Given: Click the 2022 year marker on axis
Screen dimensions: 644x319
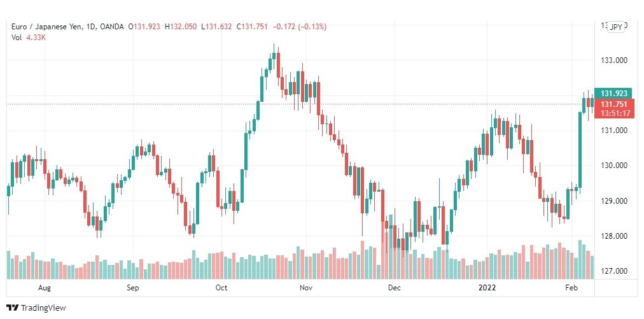Looking at the screenshot, I should coord(487,288).
